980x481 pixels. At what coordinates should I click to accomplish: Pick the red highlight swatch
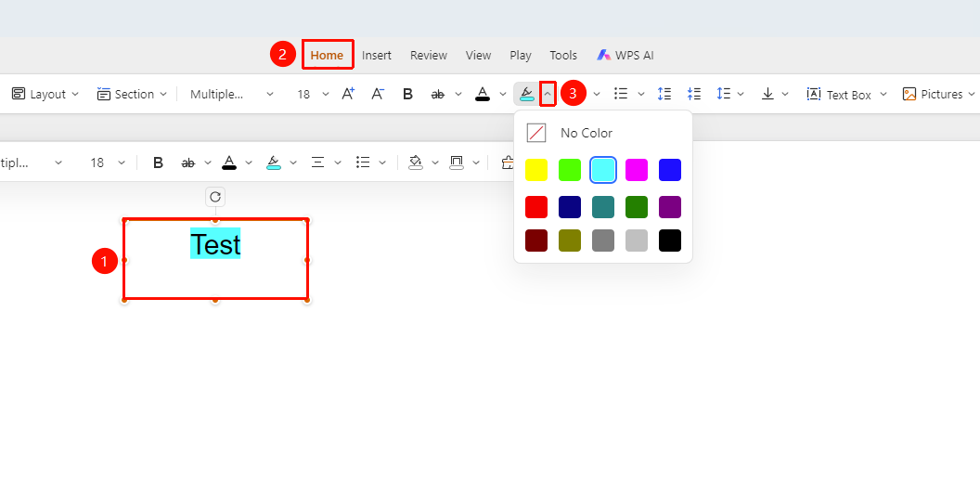point(536,207)
